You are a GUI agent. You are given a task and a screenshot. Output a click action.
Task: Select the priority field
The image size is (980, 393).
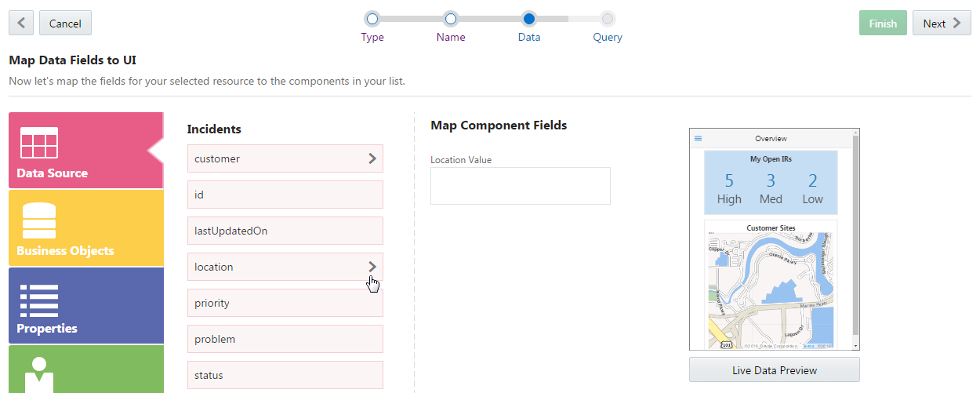point(285,303)
